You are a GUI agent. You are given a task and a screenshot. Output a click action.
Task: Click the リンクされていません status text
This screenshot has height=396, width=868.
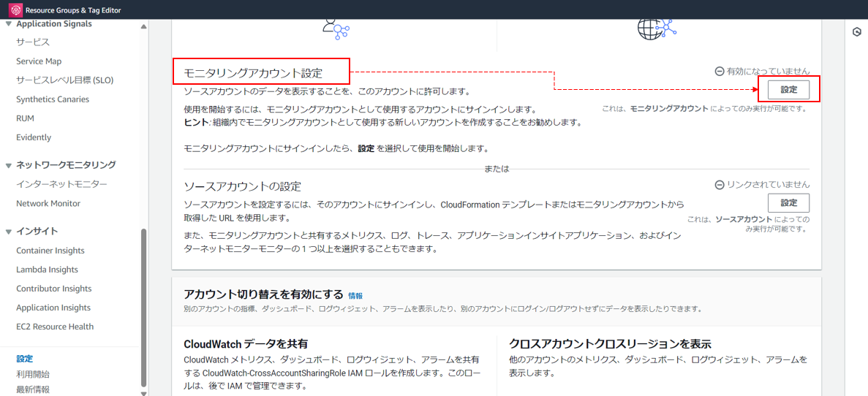(x=769, y=185)
